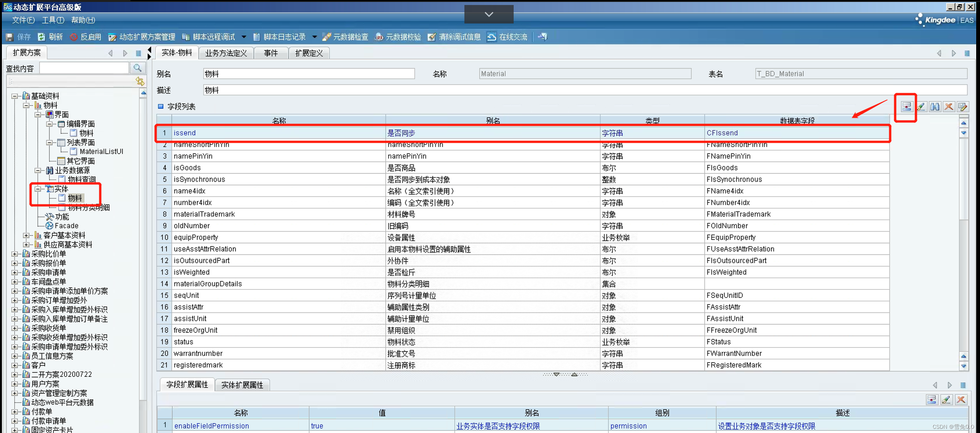Switch to the 实体扩展属性 tab
This screenshot has height=433, width=980.
[x=242, y=385]
